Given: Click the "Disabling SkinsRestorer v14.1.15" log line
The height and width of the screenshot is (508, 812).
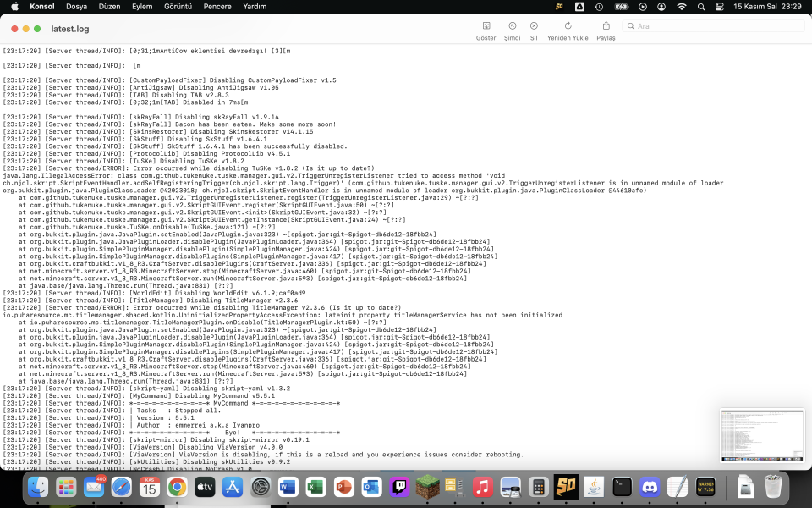Looking at the screenshot, I should click(x=158, y=132).
